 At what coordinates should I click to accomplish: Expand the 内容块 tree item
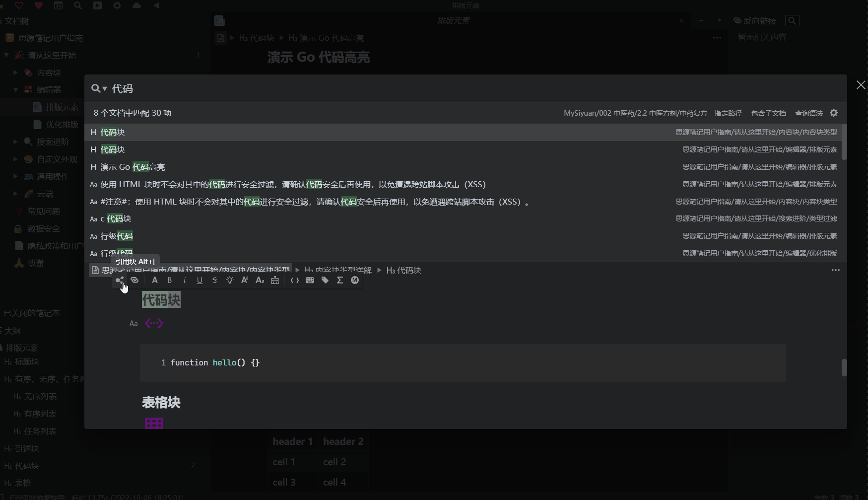pos(15,72)
